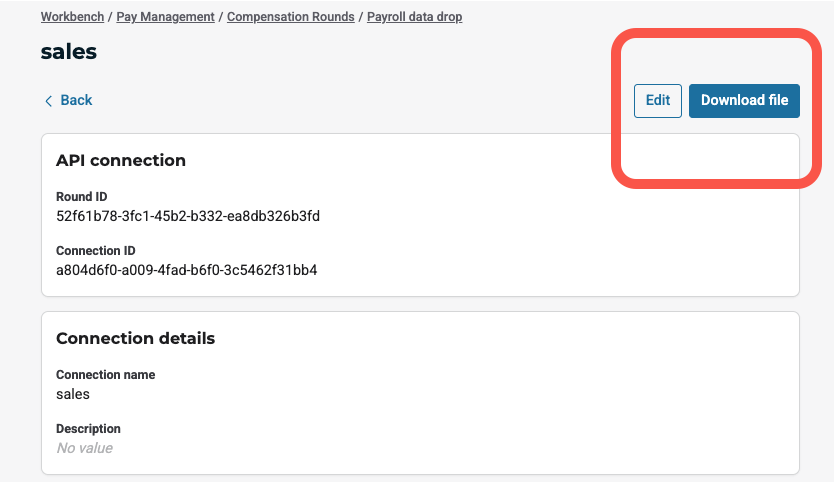The width and height of the screenshot is (834, 482).
Task: Click the Connection ID value text
Action: (186, 270)
